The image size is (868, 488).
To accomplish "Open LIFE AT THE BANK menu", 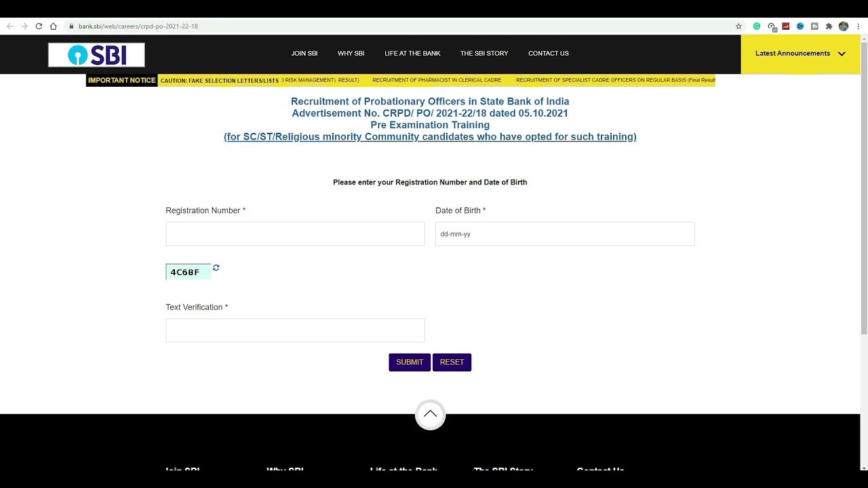I will (412, 54).
